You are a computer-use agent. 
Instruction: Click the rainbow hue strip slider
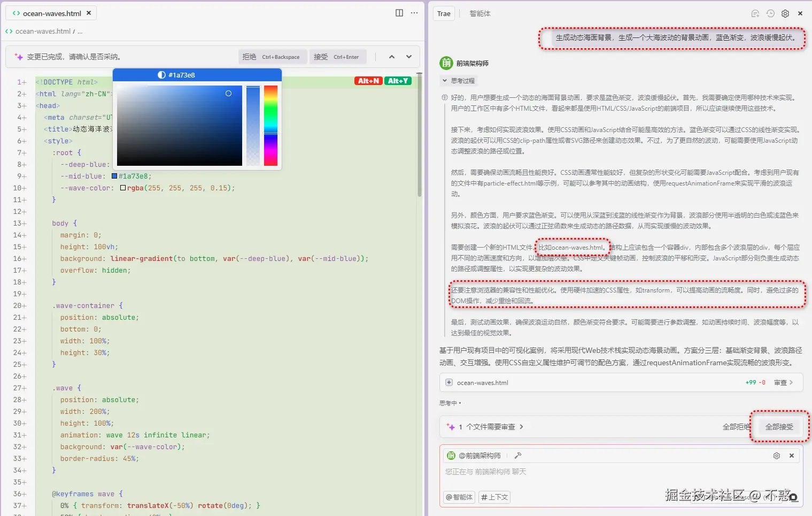pyautogui.click(x=270, y=126)
